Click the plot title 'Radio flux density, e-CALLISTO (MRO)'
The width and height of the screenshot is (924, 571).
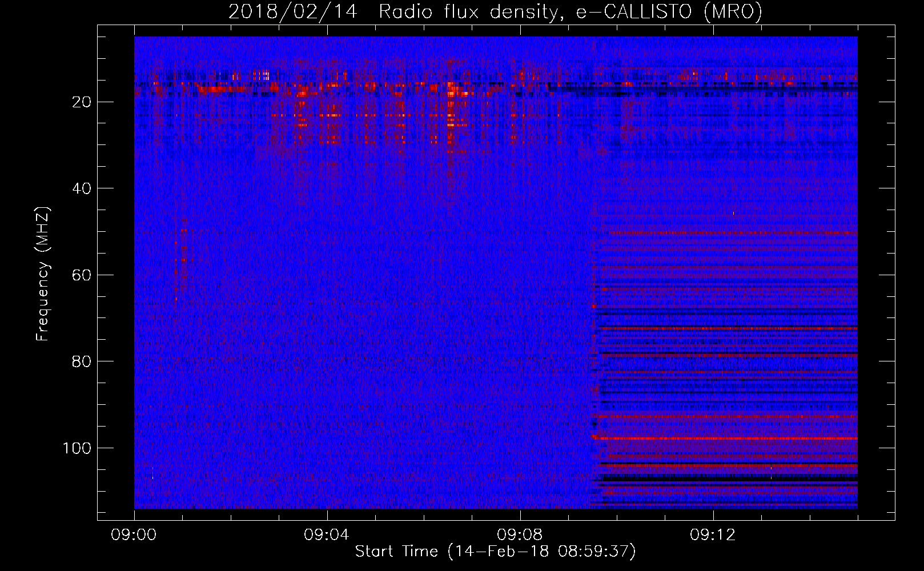570,11
